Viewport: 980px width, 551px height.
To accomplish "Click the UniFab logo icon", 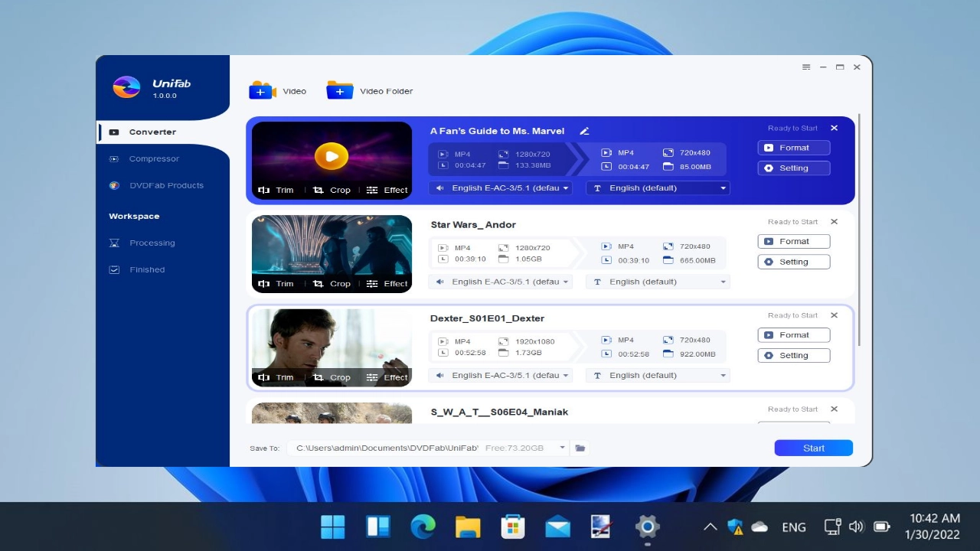I will click(x=126, y=87).
